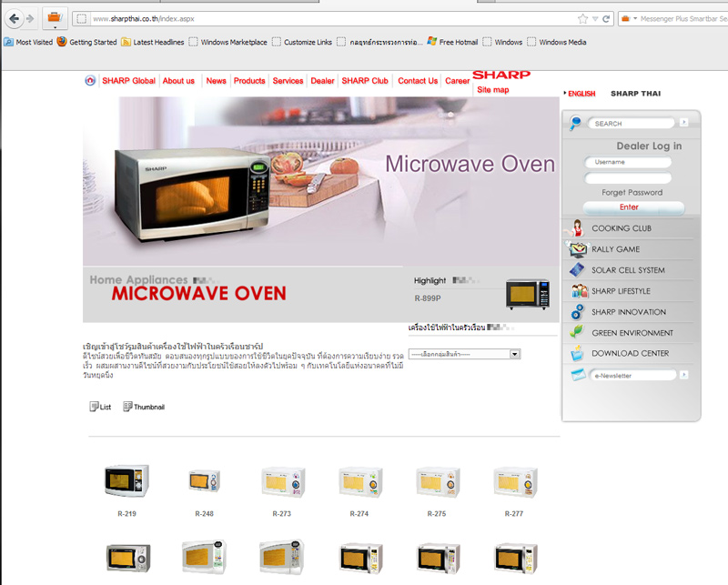Image resolution: width=728 pixels, height=585 pixels.
Task: Open SHARP Club menu item
Action: pyautogui.click(x=365, y=81)
